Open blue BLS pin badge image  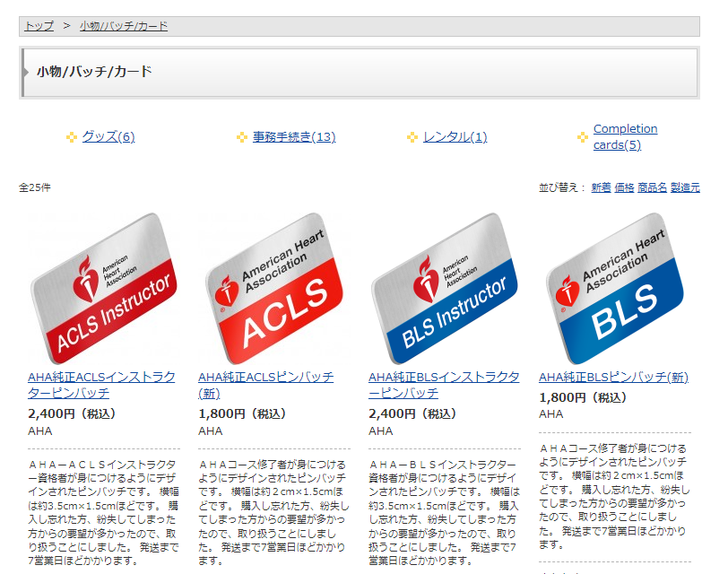point(615,288)
